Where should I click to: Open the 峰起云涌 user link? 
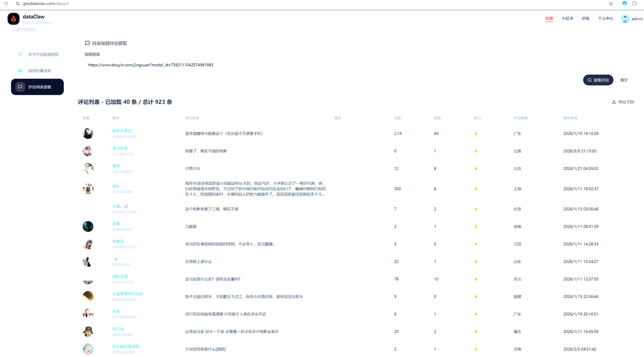(120, 277)
